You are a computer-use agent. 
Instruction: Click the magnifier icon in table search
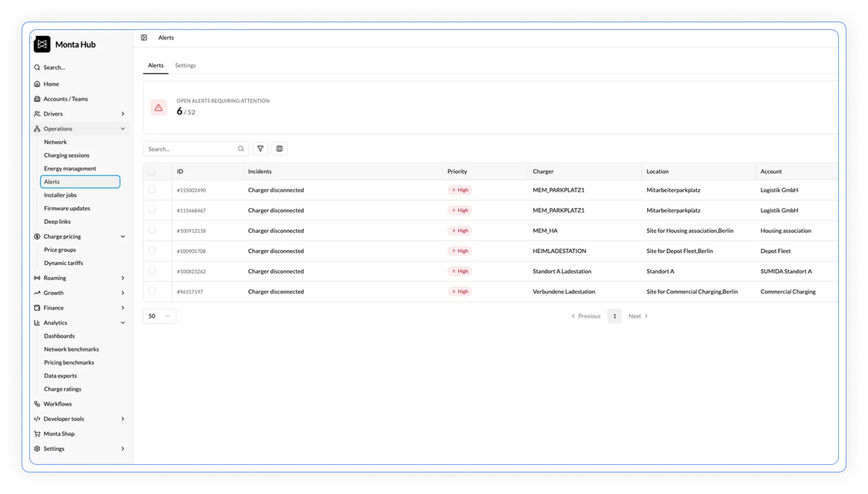[241, 149]
